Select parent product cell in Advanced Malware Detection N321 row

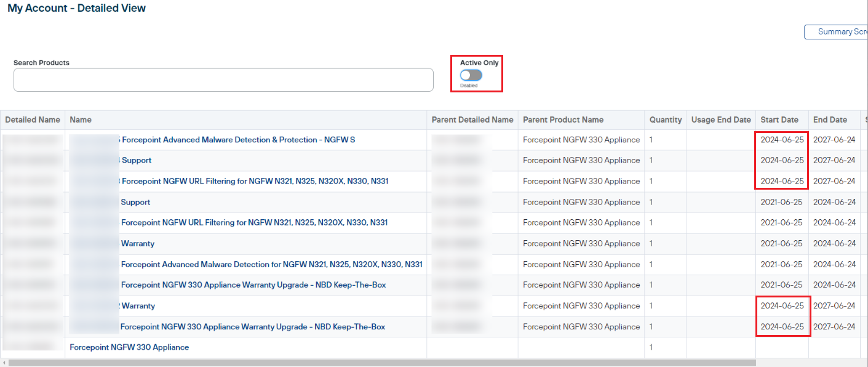(x=581, y=265)
